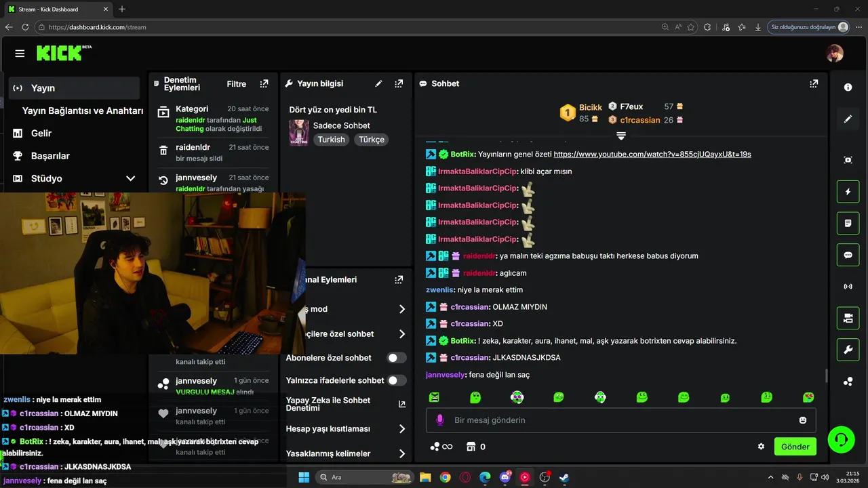Open the info icon in right sidebar

point(848,87)
